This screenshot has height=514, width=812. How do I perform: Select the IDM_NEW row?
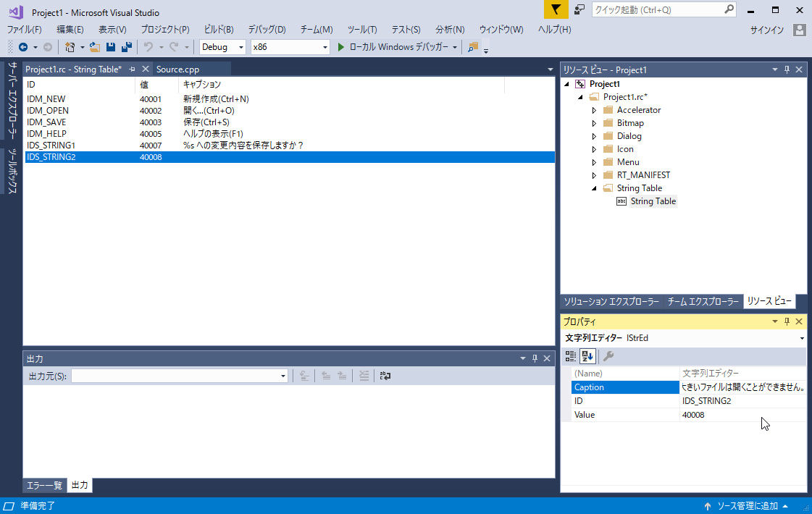coord(289,99)
